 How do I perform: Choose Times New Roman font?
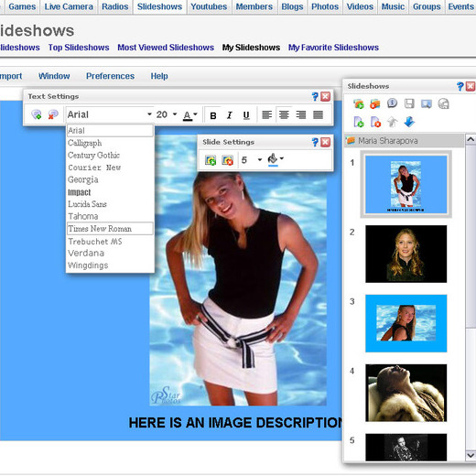(110, 229)
